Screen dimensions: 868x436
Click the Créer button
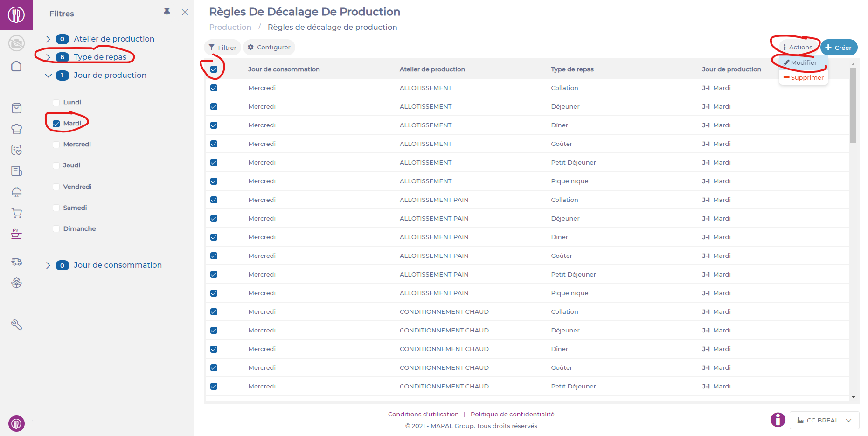pyautogui.click(x=839, y=47)
